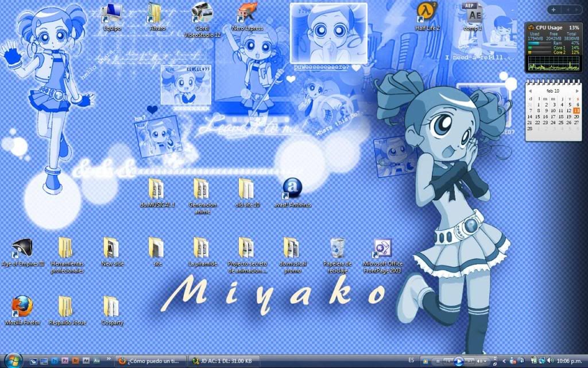
Task: Launch Half Life 2
Action: click(427, 17)
